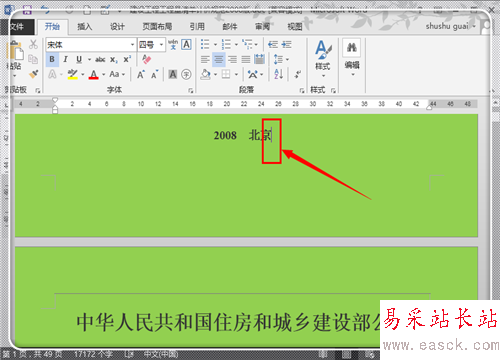Apply yellow text highlight color
This screenshot has height=360, width=500.
click(x=72, y=74)
